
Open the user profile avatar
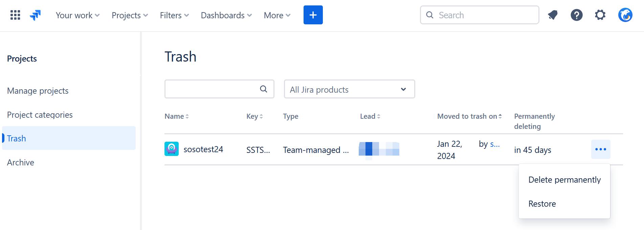pos(625,15)
